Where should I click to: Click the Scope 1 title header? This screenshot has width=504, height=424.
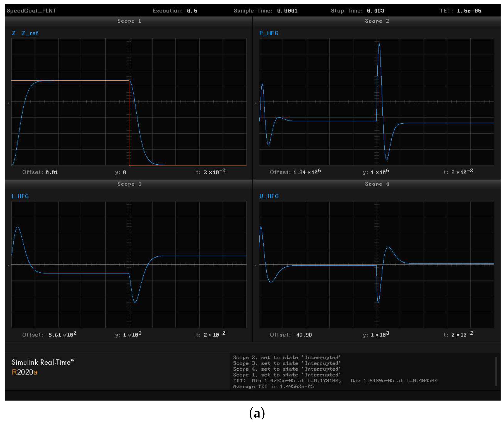click(129, 21)
